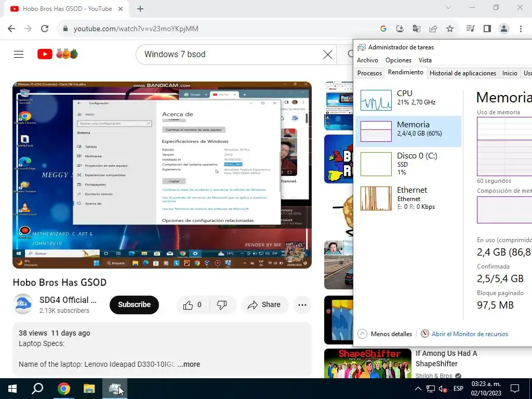The height and width of the screenshot is (399, 532).
Task: Open Chrome three-dot menu
Action: pyautogui.click(x=521, y=29)
